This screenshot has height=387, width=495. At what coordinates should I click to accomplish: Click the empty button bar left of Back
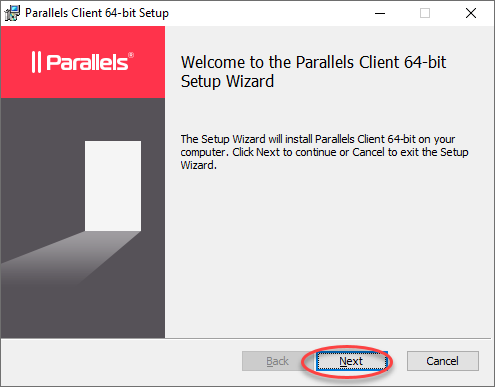click(122, 362)
